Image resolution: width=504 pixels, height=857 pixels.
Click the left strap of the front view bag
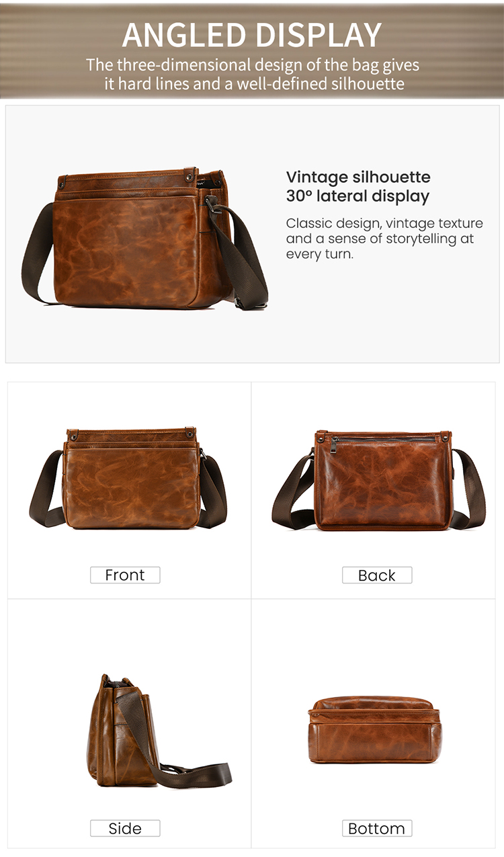click(46, 489)
